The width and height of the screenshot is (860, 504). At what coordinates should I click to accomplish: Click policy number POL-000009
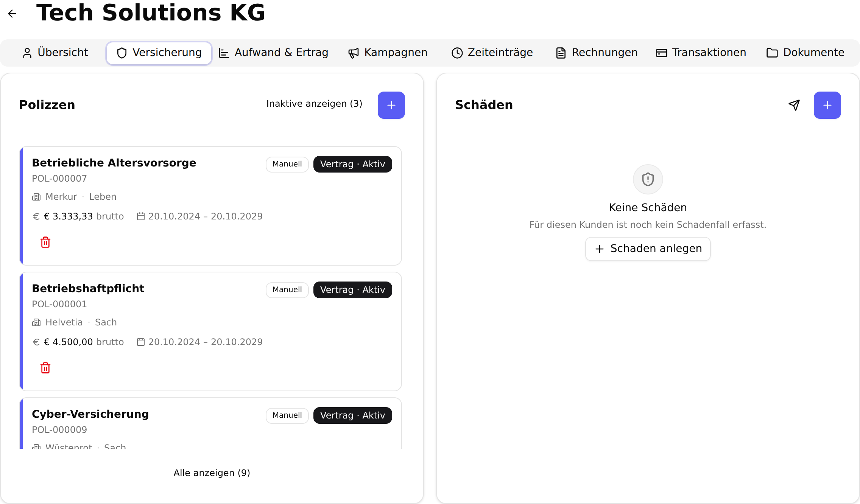pos(59,430)
